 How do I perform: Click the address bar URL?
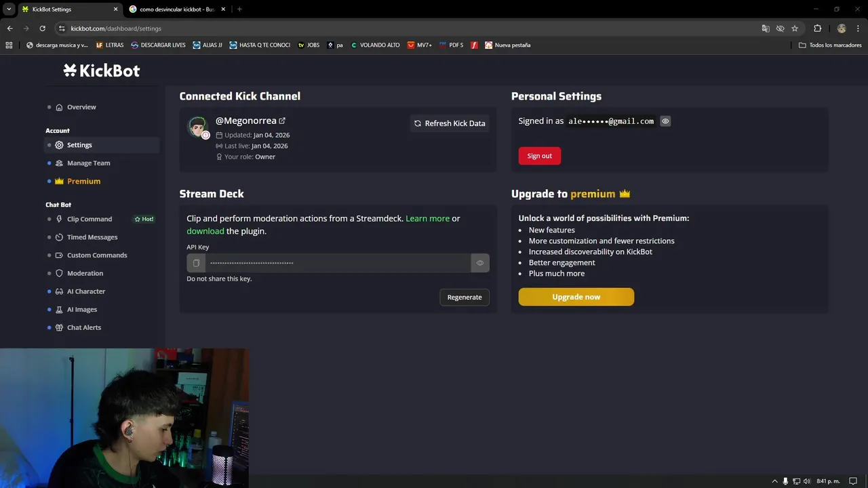(116, 28)
